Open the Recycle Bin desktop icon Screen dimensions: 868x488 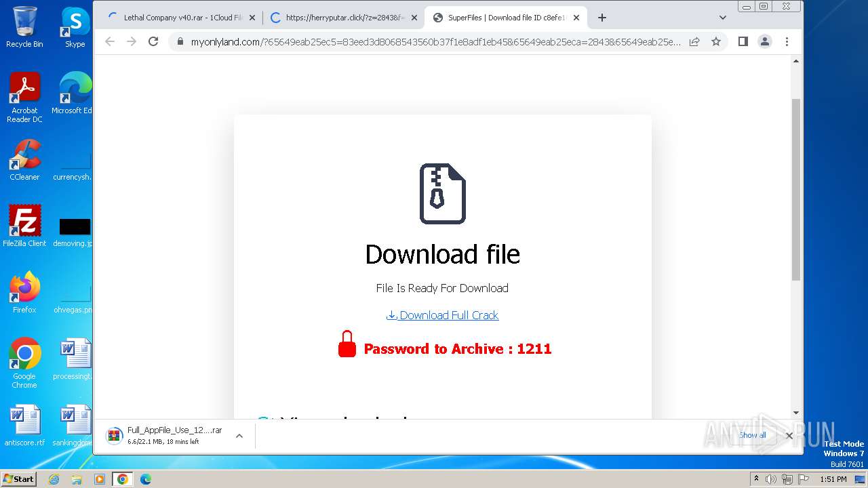[24, 27]
